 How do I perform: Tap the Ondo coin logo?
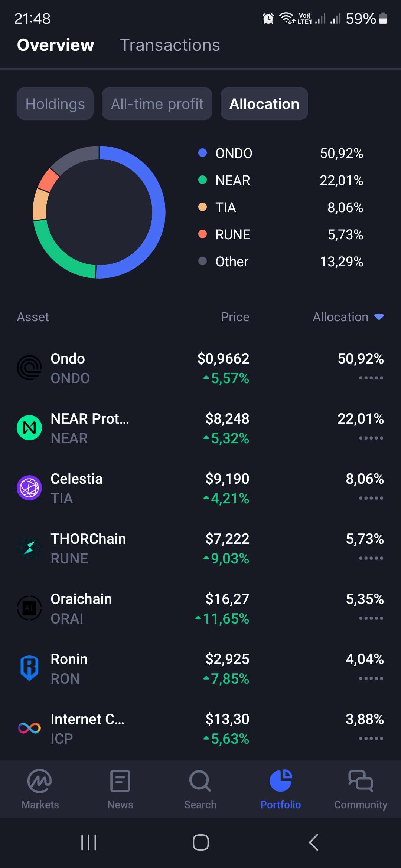click(x=29, y=368)
